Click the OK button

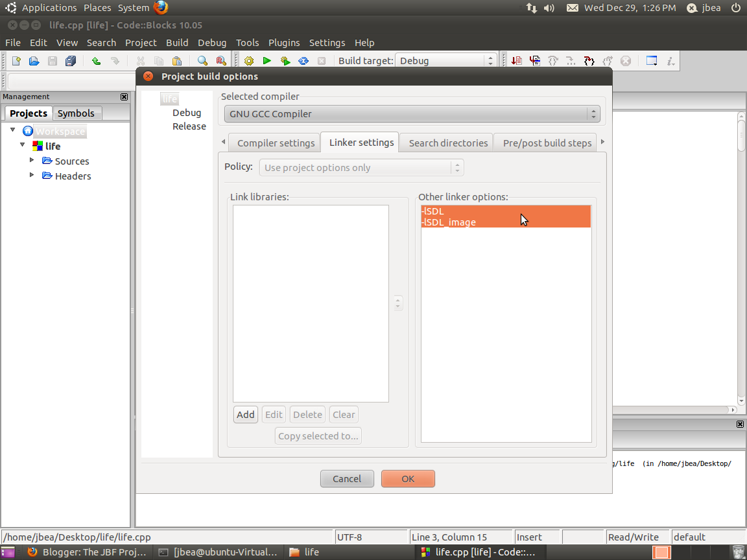408,478
